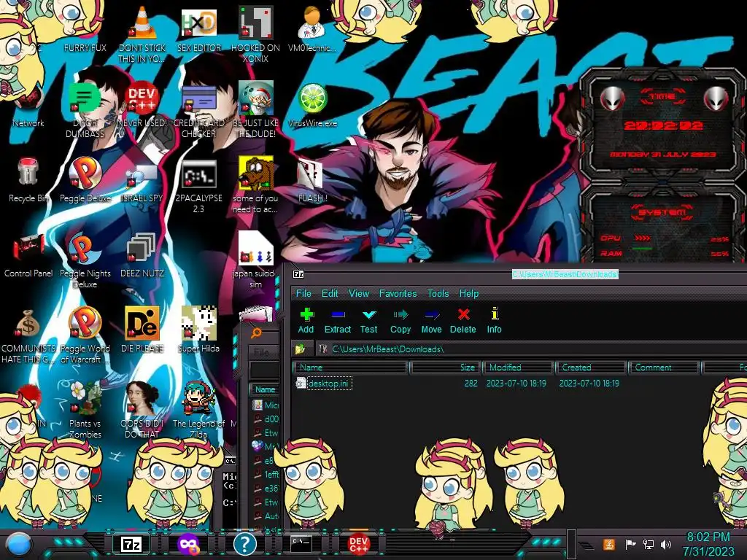Click the Action Center flag tray icon

pos(630,544)
